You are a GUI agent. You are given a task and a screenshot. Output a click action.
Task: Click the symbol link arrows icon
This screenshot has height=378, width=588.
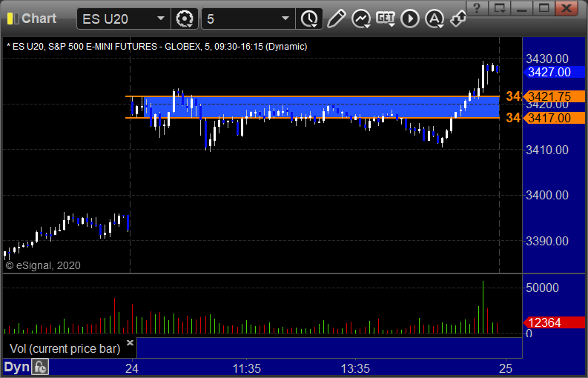(458, 19)
